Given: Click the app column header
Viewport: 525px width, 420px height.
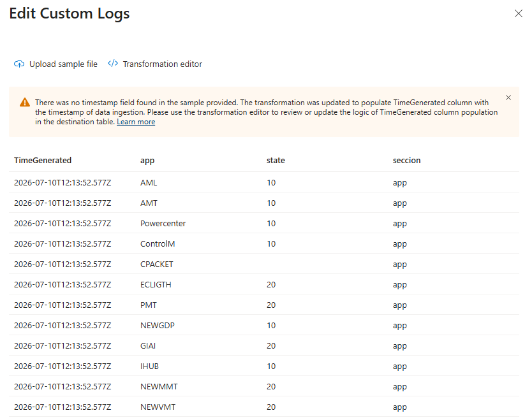Looking at the screenshot, I should pyautogui.click(x=147, y=161).
